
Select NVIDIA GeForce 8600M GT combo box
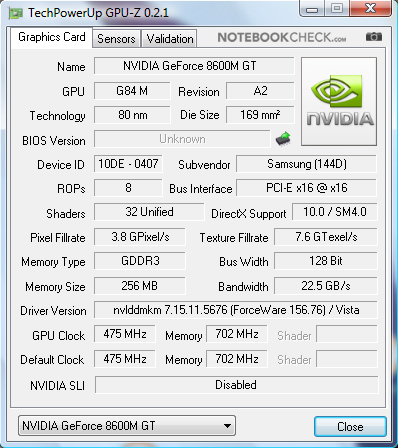127,426
